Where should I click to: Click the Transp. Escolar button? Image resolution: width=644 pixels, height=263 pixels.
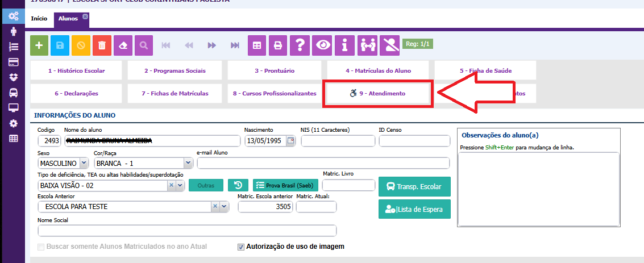pyautogui.click(x=414, y=186)
